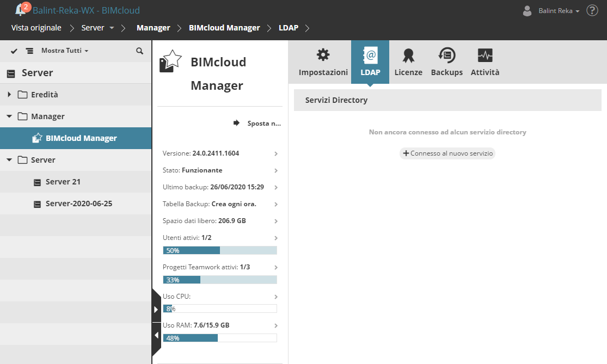Click the list view icon next to Mostra Tutti
Viewport: 607px width, 364px height.
29,51
